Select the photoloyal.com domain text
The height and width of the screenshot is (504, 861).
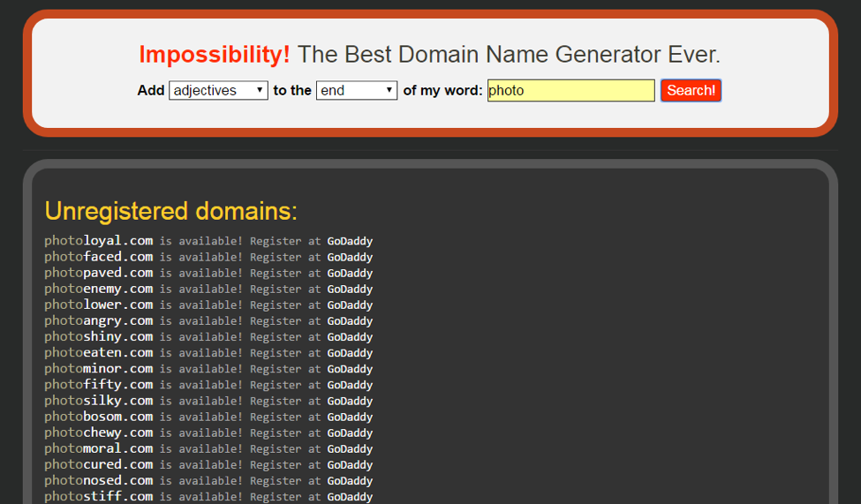(x=99, y=240)
